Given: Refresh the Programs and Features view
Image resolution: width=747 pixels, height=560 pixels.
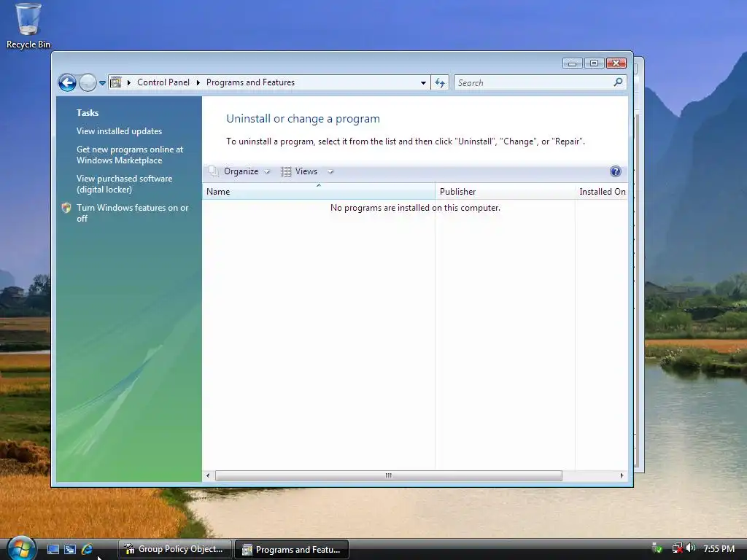Looking at the screenshot, I should point(440,83).
